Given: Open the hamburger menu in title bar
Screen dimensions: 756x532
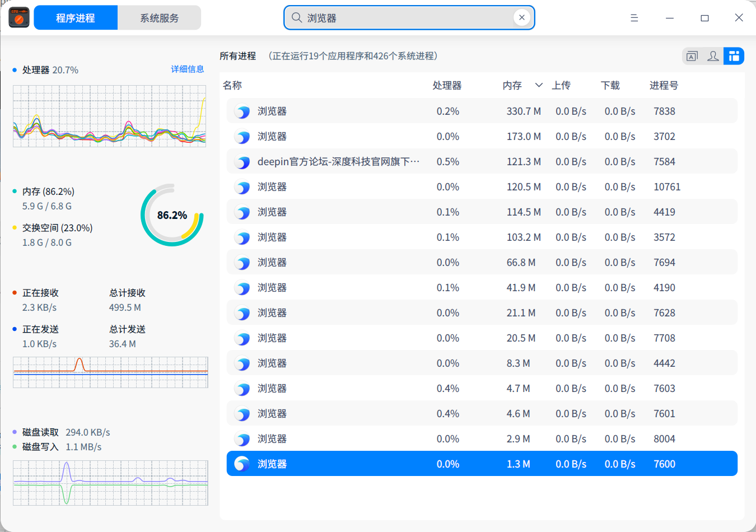Looking at the screenshot, I should 634,17.
